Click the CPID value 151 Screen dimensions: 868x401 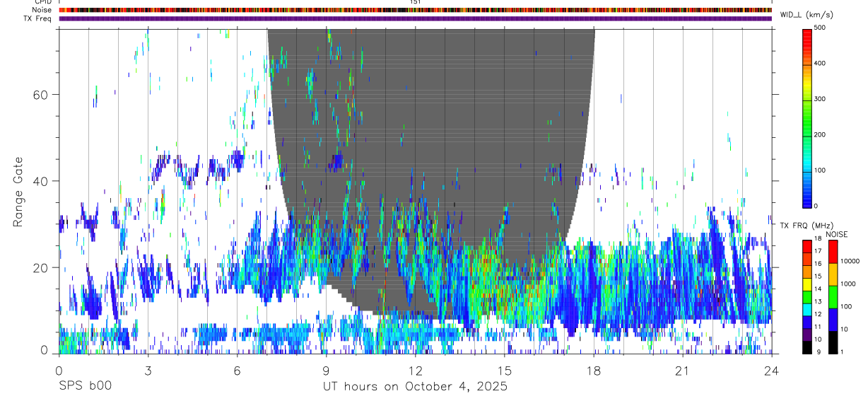(416, 2)
